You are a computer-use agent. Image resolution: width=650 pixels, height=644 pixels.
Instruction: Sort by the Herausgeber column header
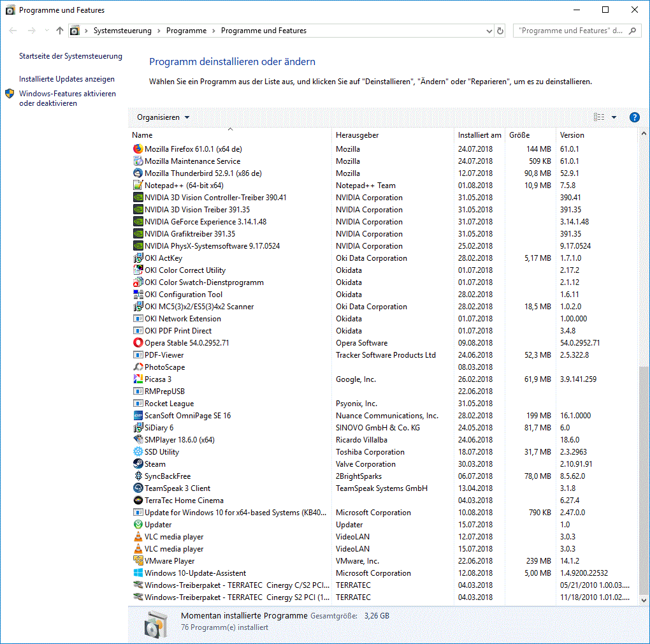tap(393, 135)
